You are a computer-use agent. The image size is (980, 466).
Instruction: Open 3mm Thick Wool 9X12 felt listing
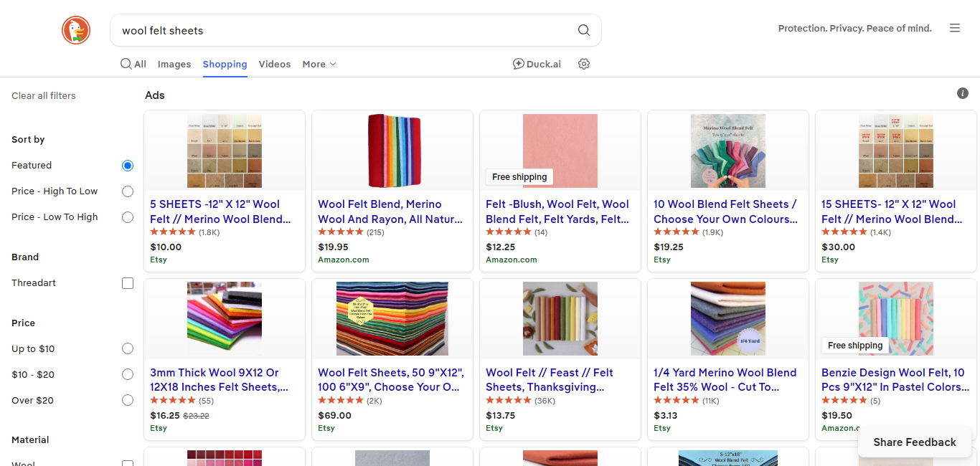pyautogui.click(x=219, y=380)
